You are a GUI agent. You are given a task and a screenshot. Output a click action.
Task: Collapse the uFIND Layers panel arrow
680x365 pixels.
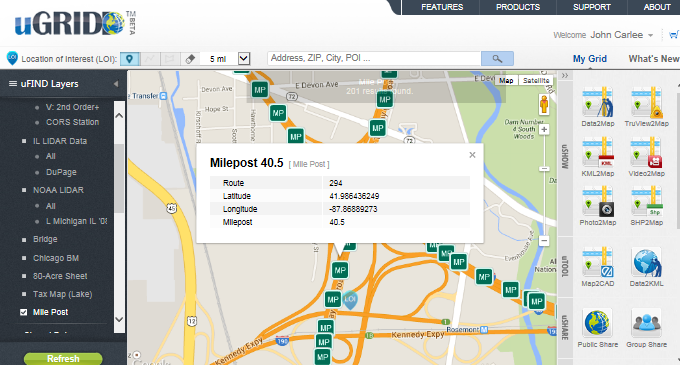[x=116, y=84]
